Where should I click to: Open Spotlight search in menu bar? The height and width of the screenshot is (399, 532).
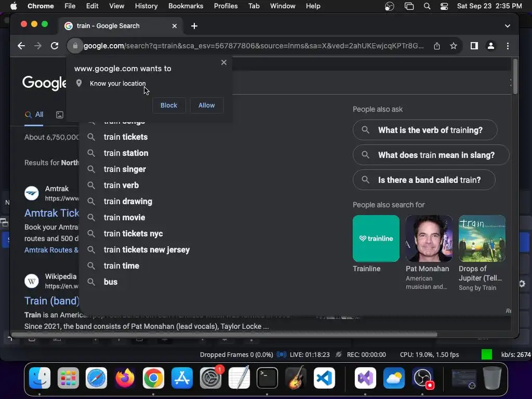[x=427, y=6]
